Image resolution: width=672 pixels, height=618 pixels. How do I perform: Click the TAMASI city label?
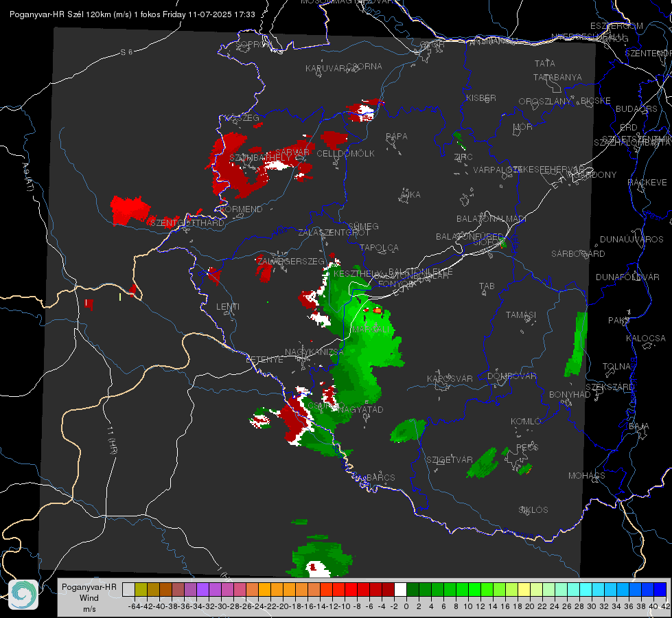(521, 314)
